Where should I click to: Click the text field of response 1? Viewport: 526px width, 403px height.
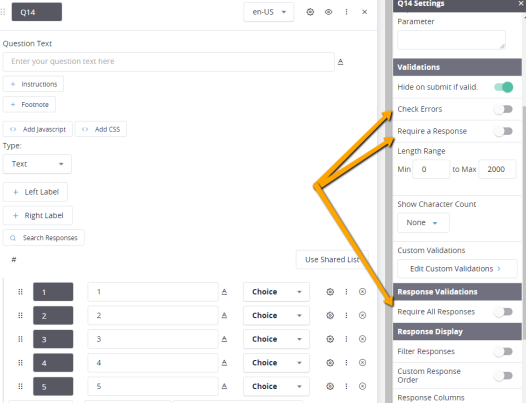tap(153, 292)
